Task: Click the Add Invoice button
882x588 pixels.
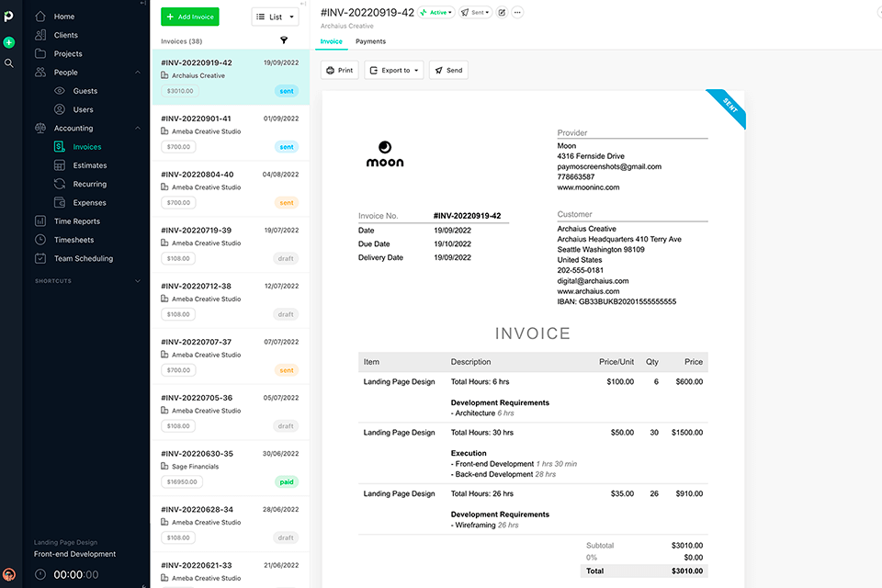Action: pyautogui.click(x=190, y=17)
